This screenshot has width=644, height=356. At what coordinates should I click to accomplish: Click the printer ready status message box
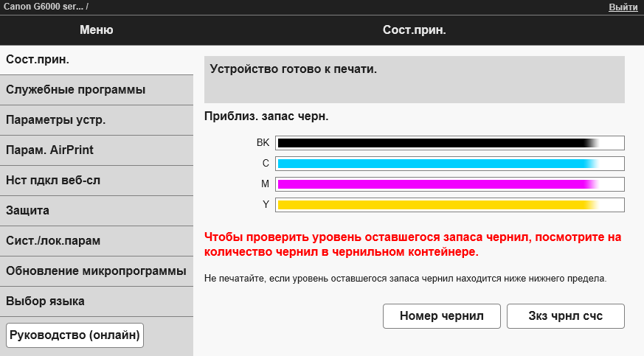(x=414, y=79)
